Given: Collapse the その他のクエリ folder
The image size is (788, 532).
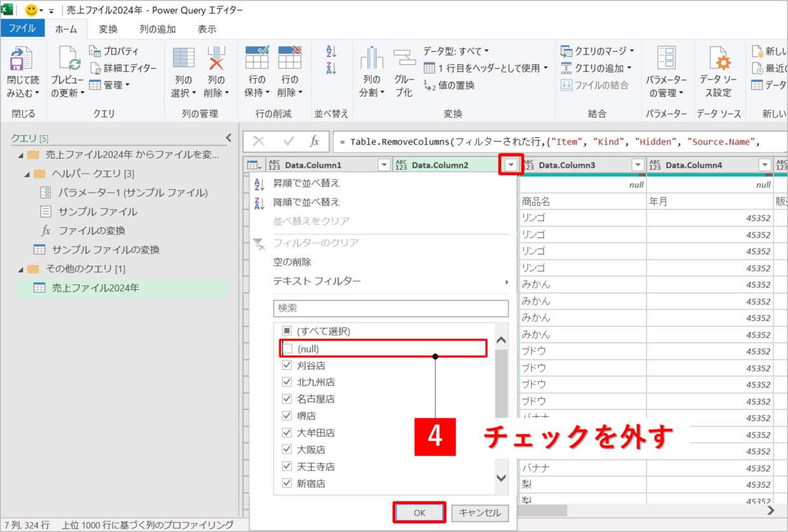Looking at the screenshot, I should point(20,269).
